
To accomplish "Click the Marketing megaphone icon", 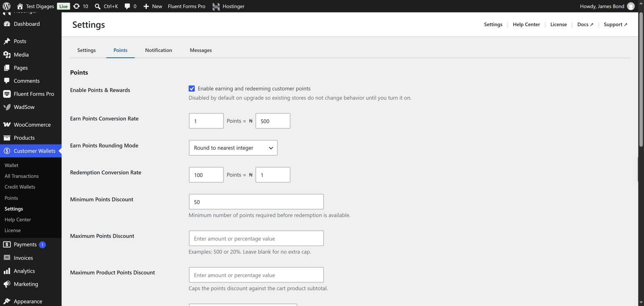I will click(x=7, y=284).
